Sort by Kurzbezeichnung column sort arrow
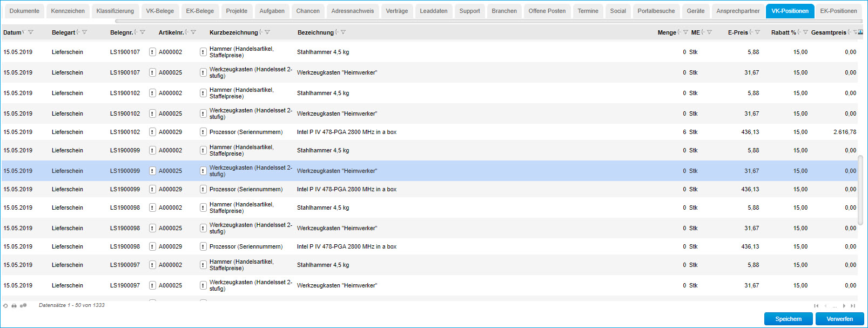The width and height of the screenshot is (868, 328). coord(261,32)
